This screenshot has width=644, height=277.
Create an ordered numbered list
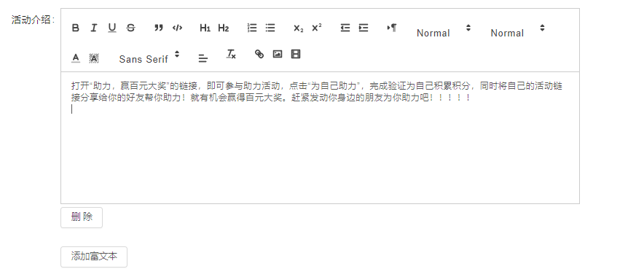click(252, 28)
